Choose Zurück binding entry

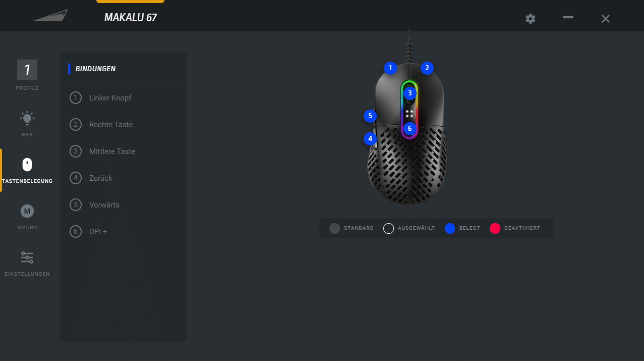(123, 178)
